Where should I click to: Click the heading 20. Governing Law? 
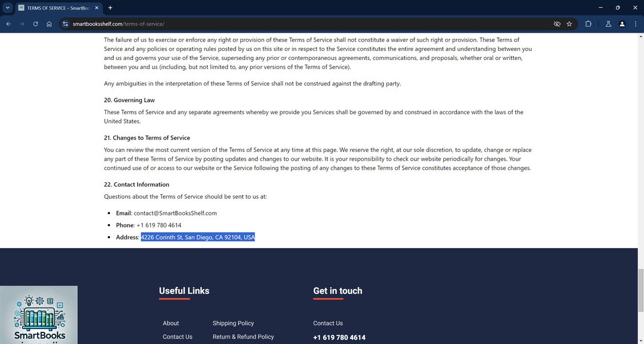(x=129, y=100)
